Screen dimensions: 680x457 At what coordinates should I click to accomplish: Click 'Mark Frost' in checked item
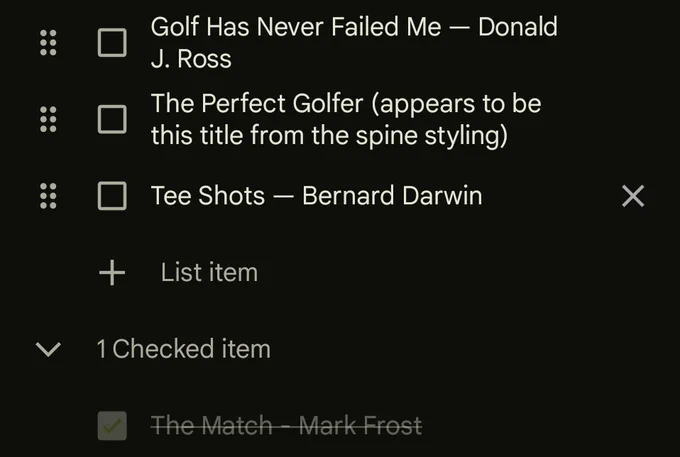coord(360,425)
